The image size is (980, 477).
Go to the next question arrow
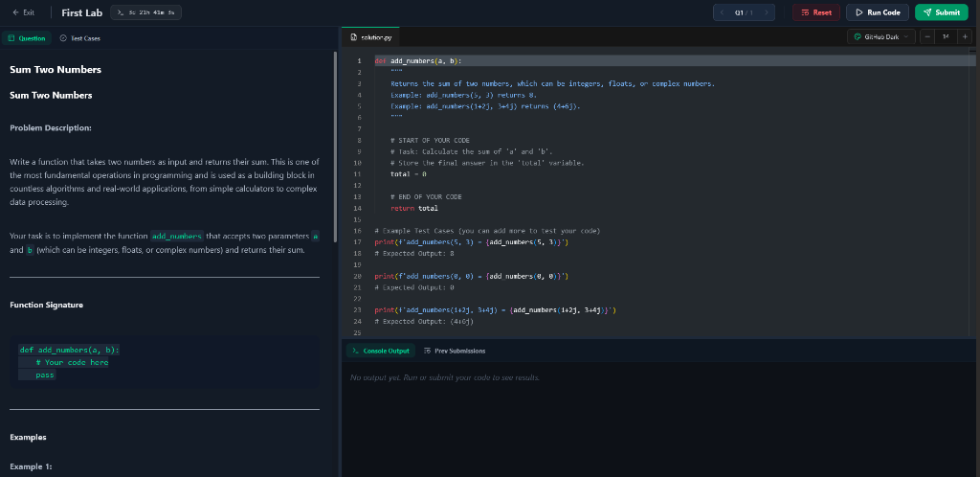[767, 12]
